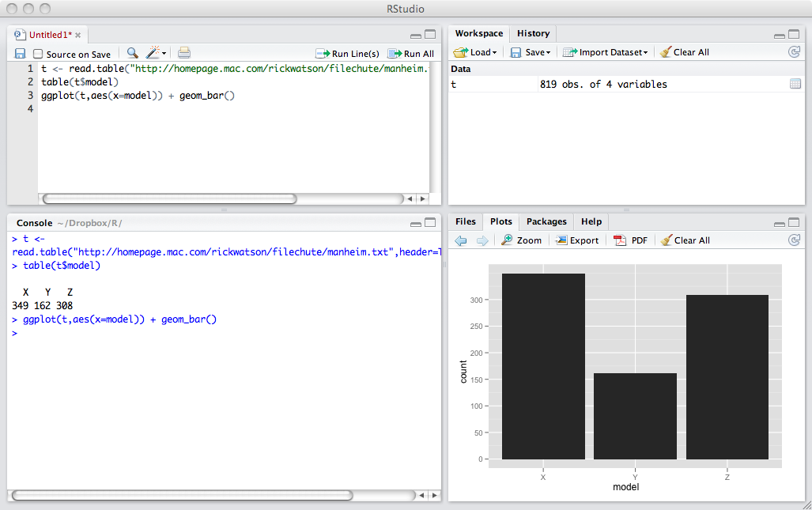This screenshot has width=812, height=510.
Task: Switch to the Packages tab
Action: point(546,221)
